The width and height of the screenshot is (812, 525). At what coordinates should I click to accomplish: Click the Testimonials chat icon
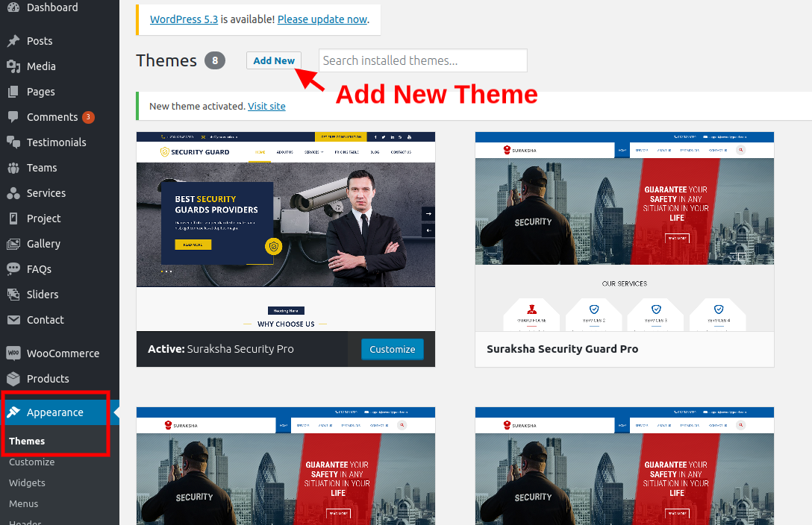(13, 142)
